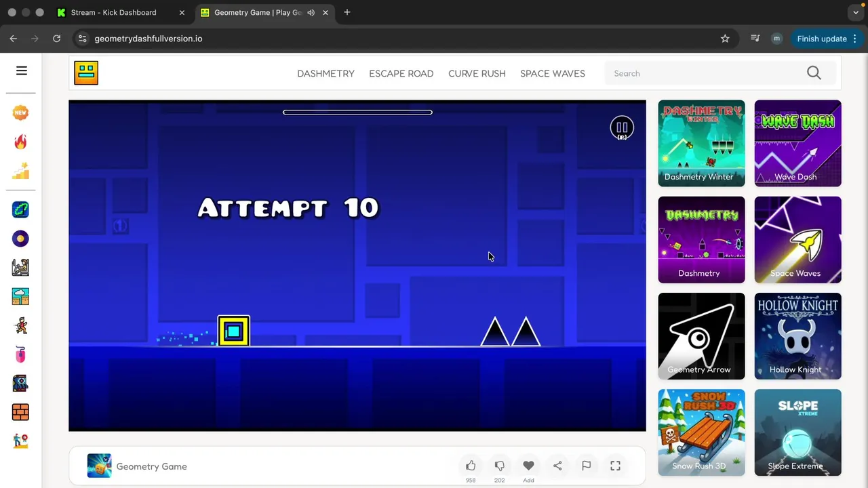
Task: Click the arcade machine category icon
Action: [x=20, y=383]
